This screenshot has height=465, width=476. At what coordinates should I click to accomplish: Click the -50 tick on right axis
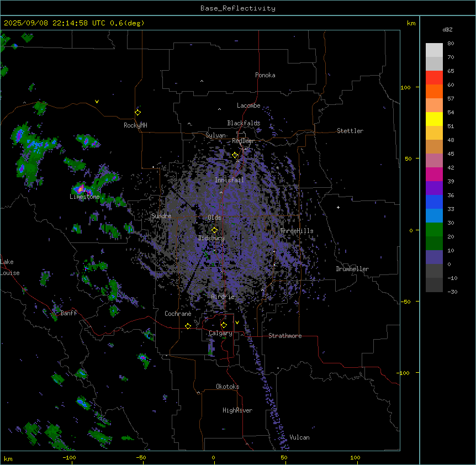(405, 302)
